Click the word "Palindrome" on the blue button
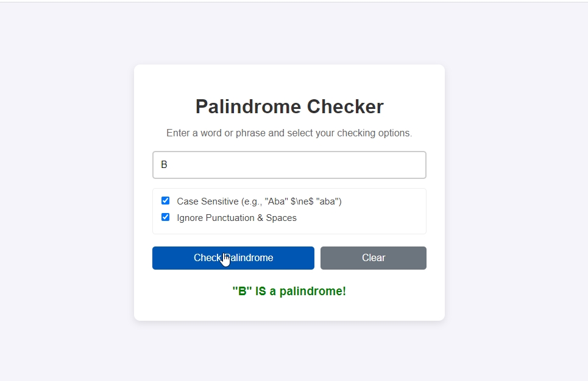 tap(250, 258)
